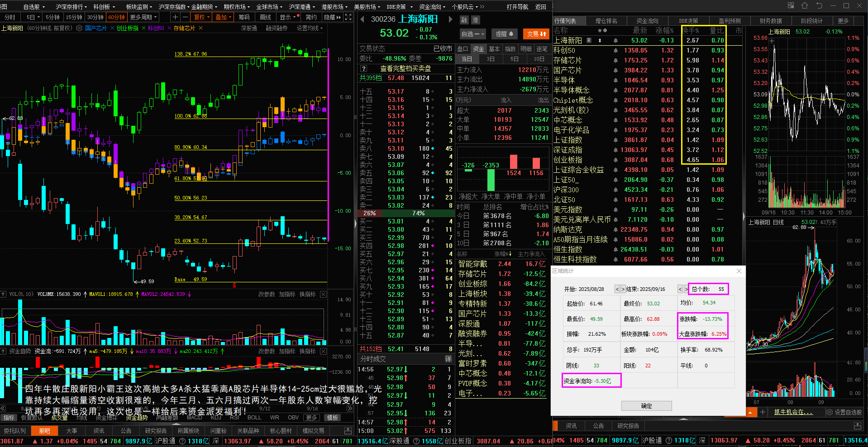868x447 pixels.
Task: Close the 区域统计 dialog
Action: point(739,271)
